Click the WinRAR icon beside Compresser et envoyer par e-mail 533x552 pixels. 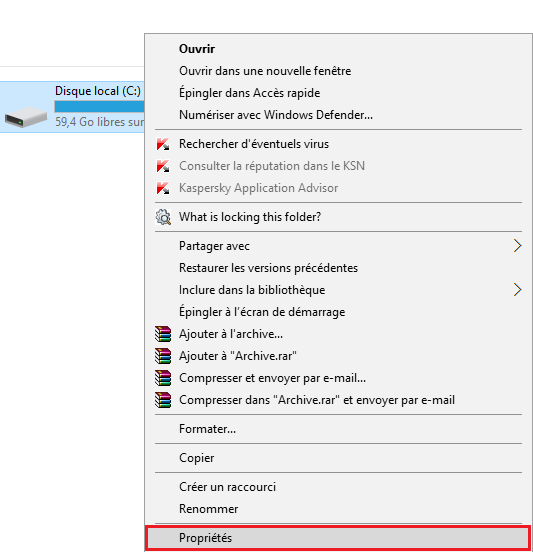pos(163,378)
